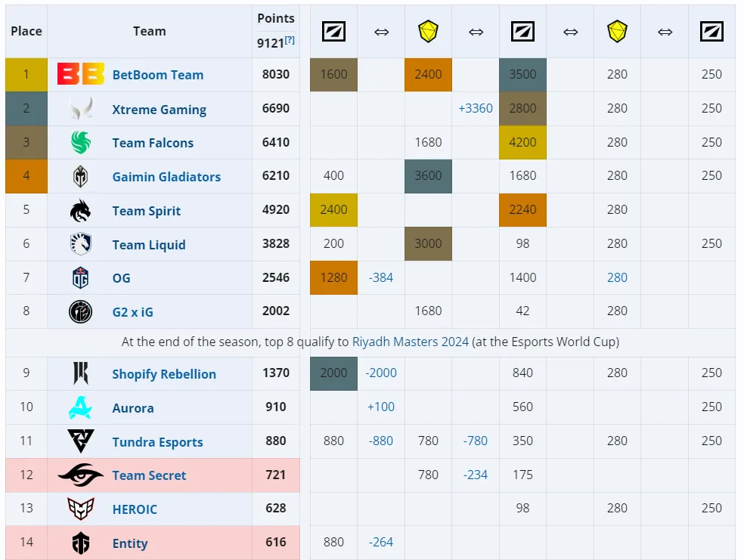Open the BetBoom Team page link

pos(158,75)
